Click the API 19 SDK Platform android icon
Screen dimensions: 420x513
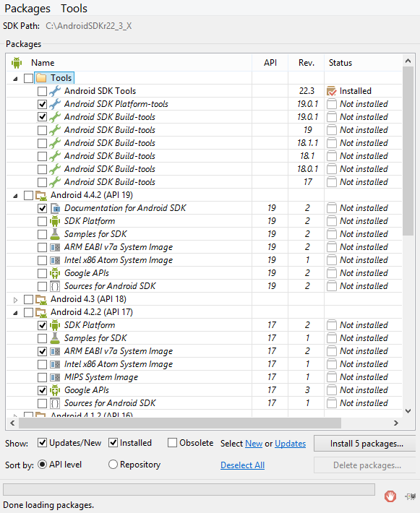[x=55, y=221]
